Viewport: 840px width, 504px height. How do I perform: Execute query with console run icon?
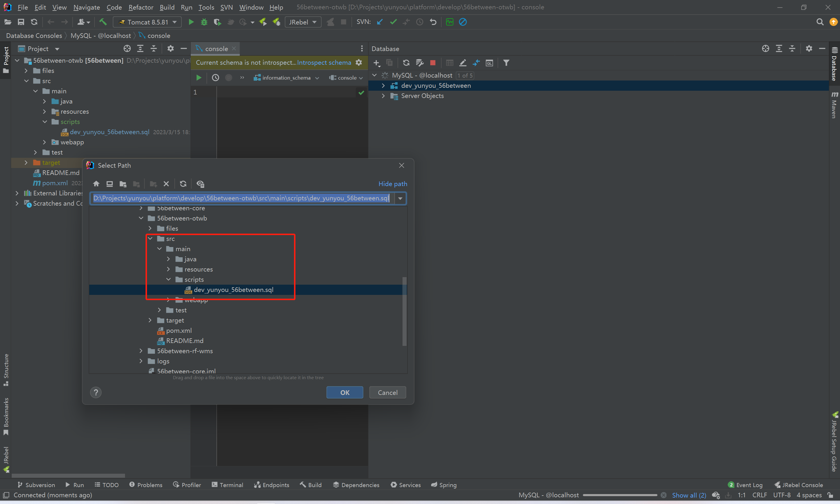point(199,78)
